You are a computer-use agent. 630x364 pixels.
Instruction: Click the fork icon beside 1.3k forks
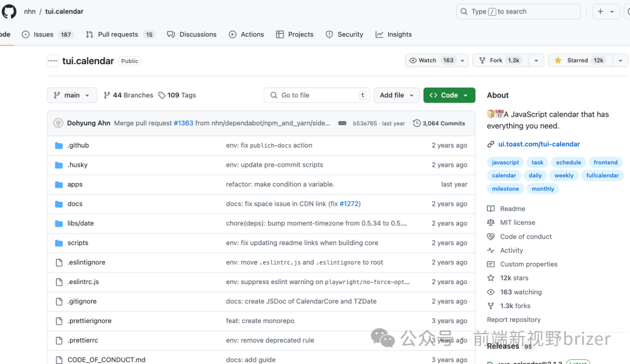(x=491, y=306)
